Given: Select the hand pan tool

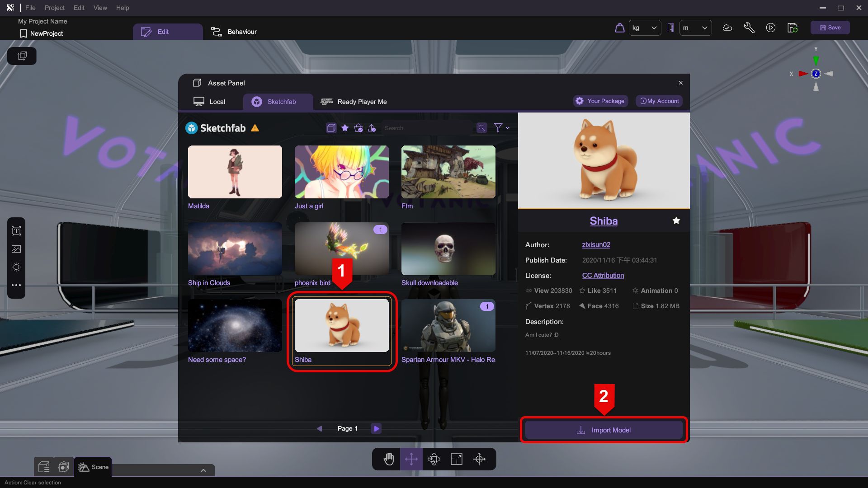Looking at the screenshot, I should [388, 459].
